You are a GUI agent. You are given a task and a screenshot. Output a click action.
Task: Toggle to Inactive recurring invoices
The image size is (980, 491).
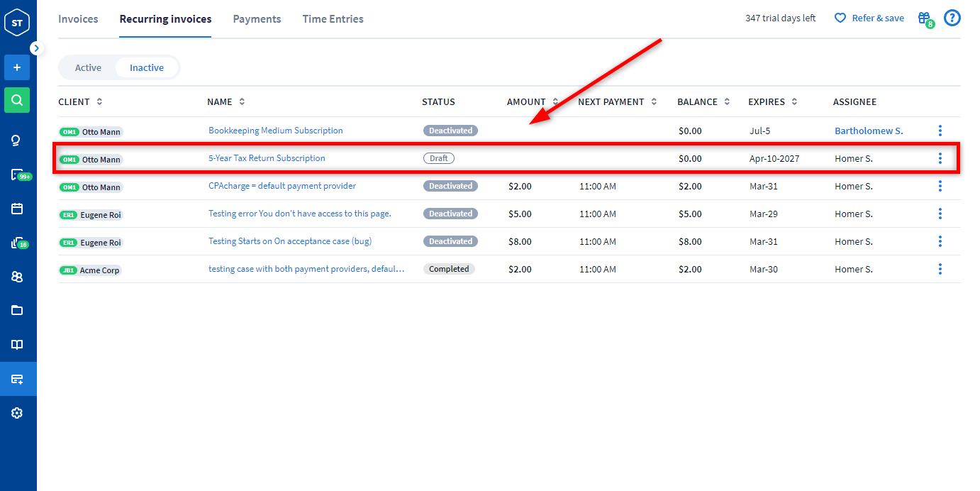pos(147,67)
